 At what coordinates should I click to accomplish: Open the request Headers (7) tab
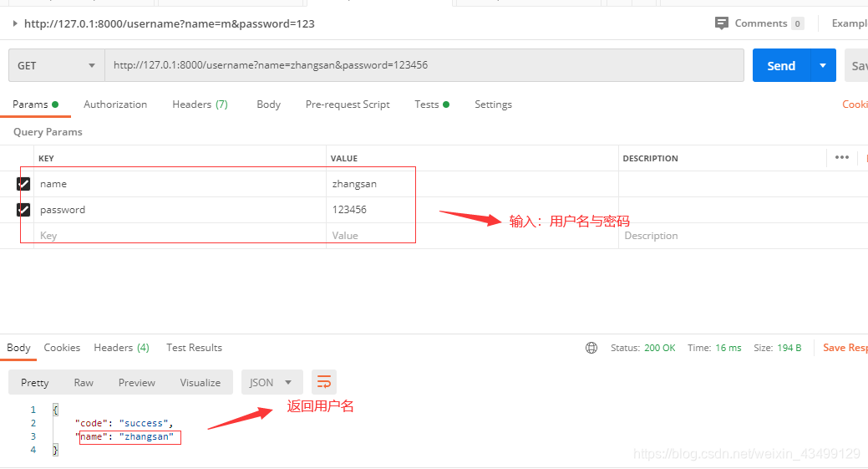pyautogui.click(x=200, y=105)
